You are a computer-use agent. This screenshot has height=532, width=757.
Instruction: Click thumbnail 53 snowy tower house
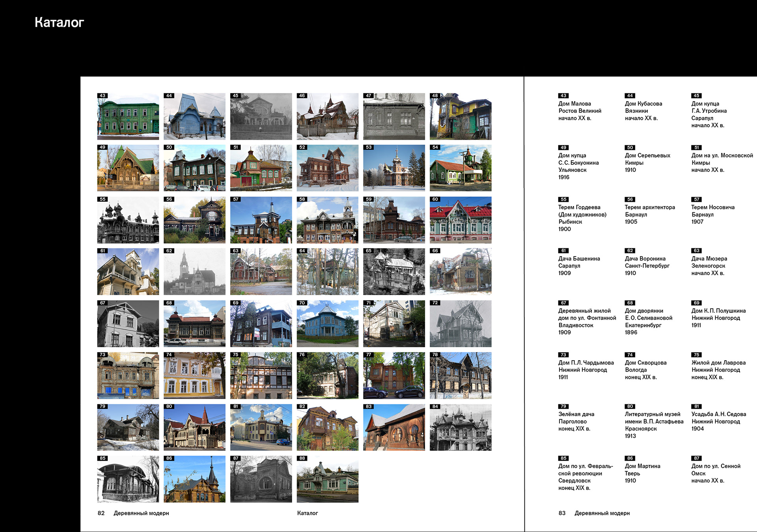point(394,168)
